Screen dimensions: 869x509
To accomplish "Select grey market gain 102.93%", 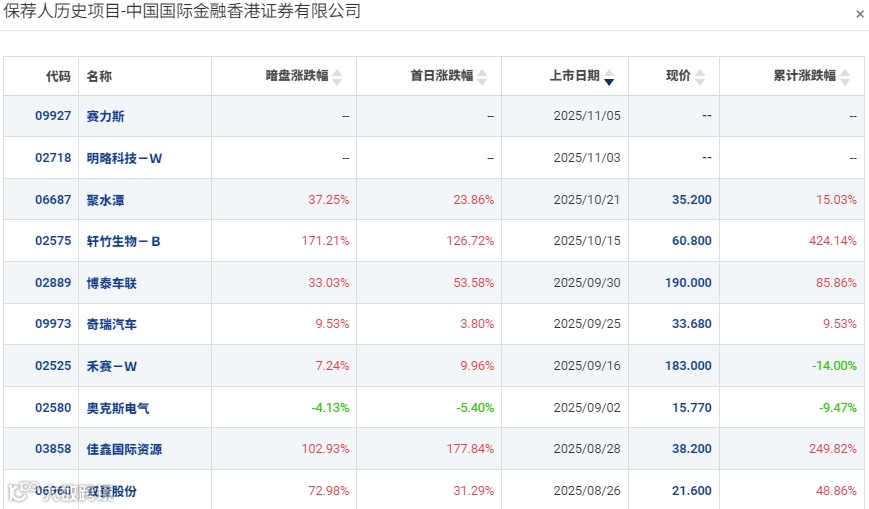I will [x=325, y=449].
